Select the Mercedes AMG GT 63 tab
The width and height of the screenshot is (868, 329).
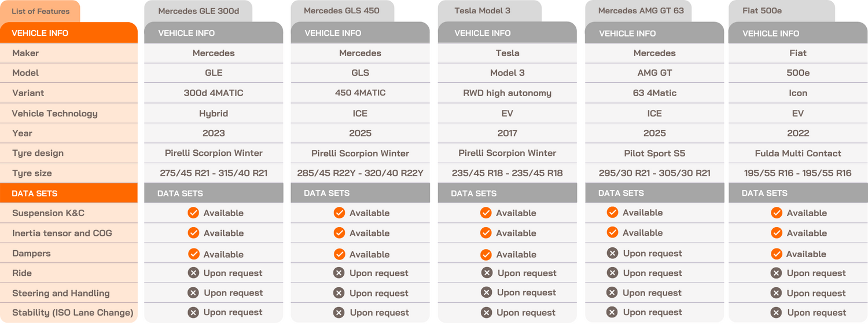pyautogui.click(x=637, y=11)
